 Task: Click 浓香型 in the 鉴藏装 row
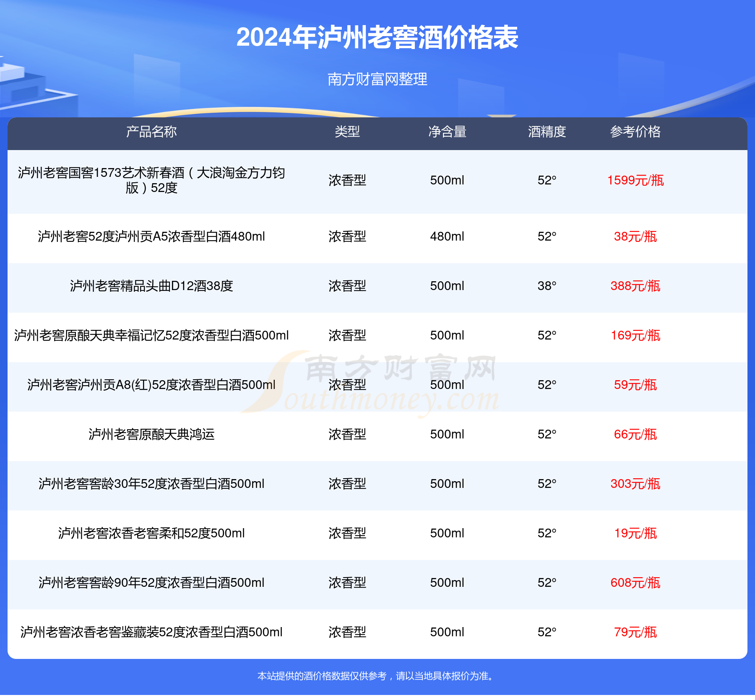point(347,632)
